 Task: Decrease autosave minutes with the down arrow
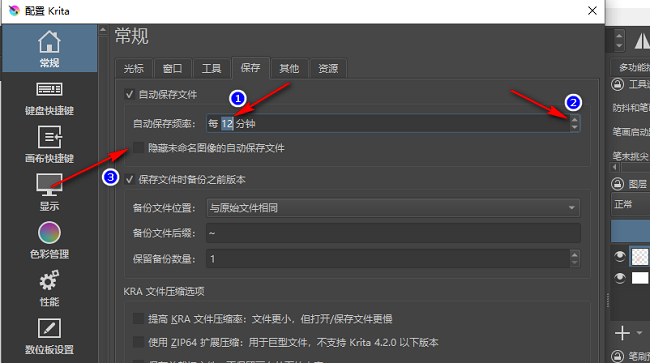(x=574, y=127)
